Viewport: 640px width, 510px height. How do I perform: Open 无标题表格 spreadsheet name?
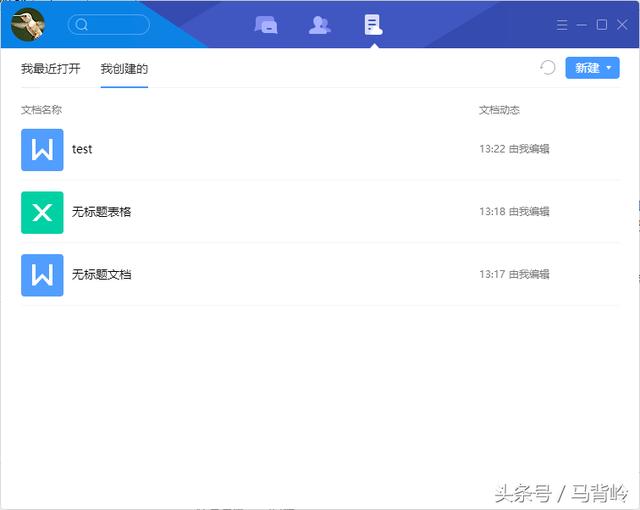[x=102, y=212]
